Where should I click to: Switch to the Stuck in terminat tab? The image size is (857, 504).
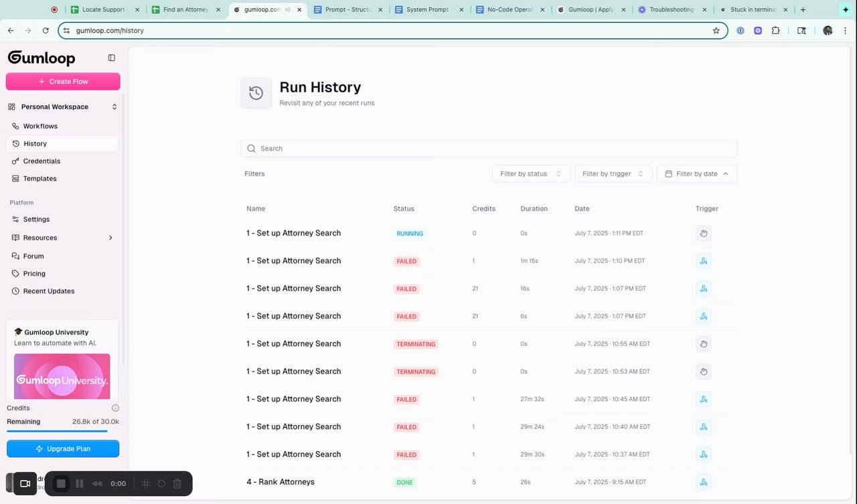pyautogui.click(x=753, y=10)
